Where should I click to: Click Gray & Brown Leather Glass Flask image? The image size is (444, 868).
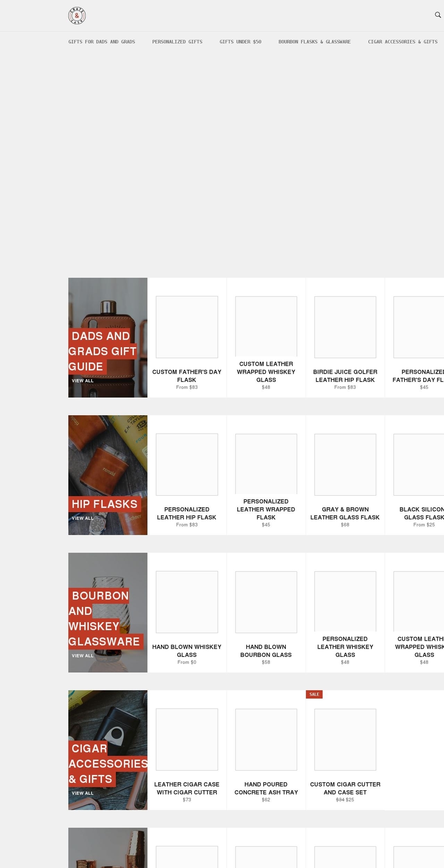[345, 464]
